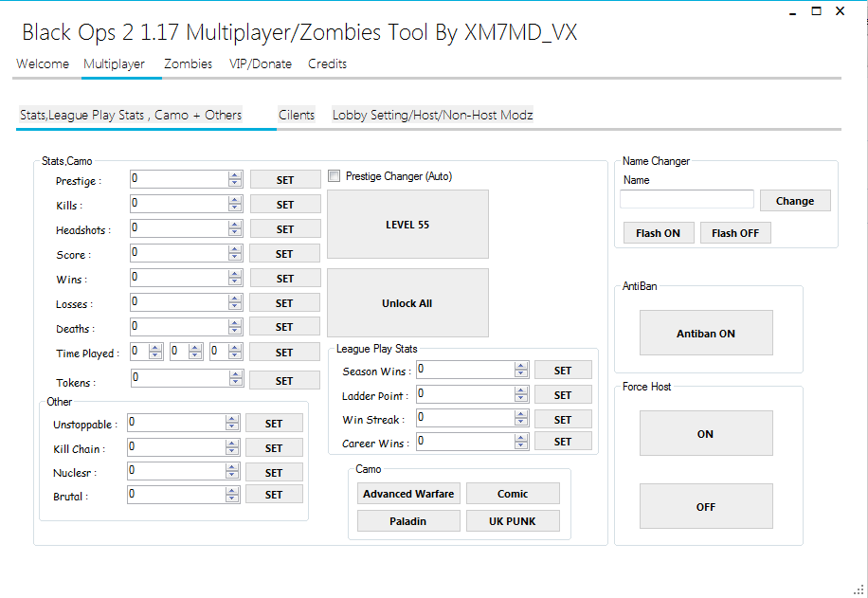Open the Credits tab
The image size is (868, 598).
click(327, 63)
